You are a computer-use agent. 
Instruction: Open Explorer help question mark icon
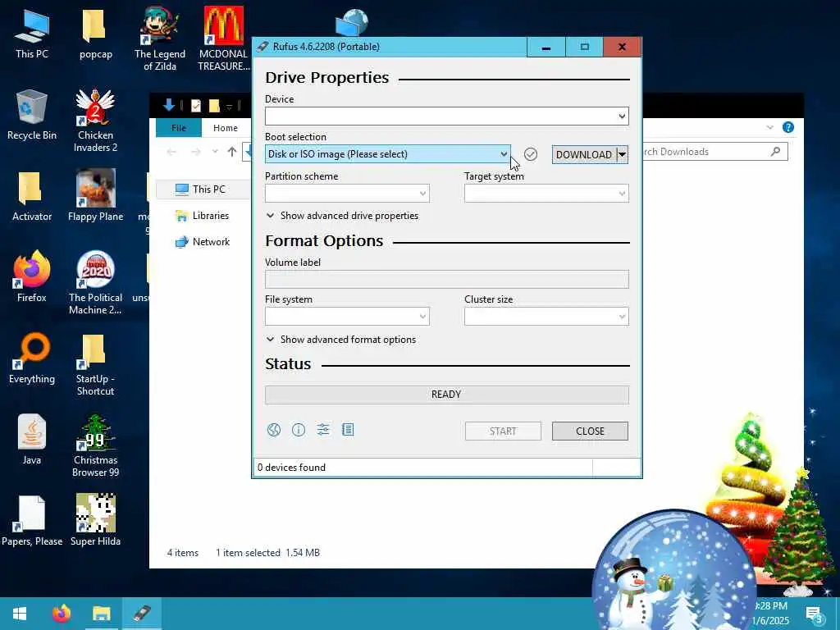(788, 127)
